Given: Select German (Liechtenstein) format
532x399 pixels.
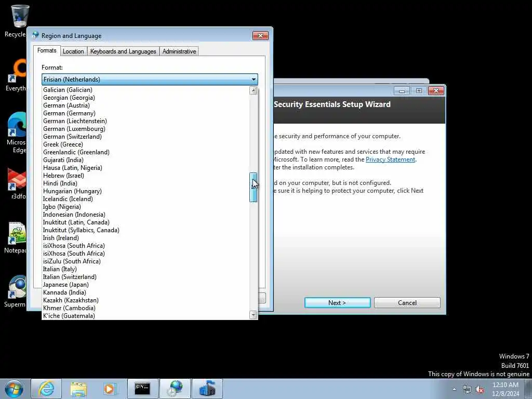Looking at the screenshot, I should (x=145, y=121).
